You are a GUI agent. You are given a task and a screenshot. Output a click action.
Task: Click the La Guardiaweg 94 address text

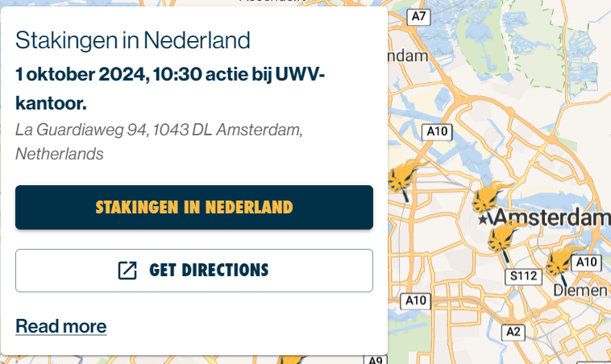(x=159, y=142)
